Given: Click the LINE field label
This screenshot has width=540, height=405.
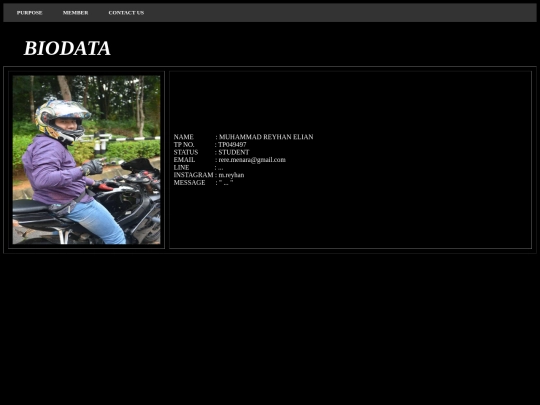Looking at the screenshot, I should pyautogui.click(x=181, y=167).
